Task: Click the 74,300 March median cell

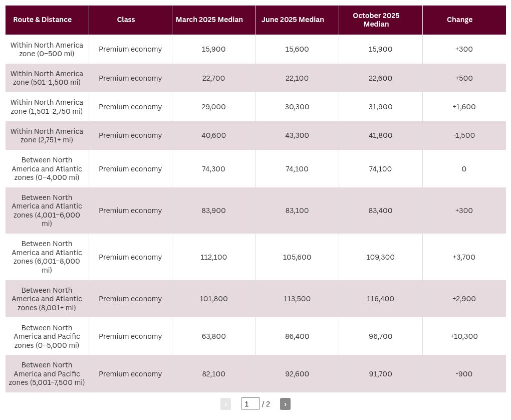Action: point(213,169)
